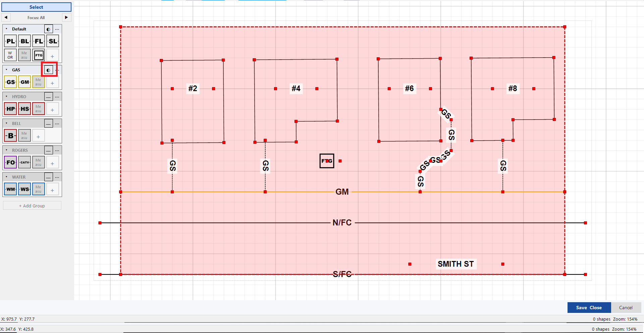The width and height of the screenshot is (644, 333).
Task: Pick the FO fiber tool
Action: (x=10, y=162)
